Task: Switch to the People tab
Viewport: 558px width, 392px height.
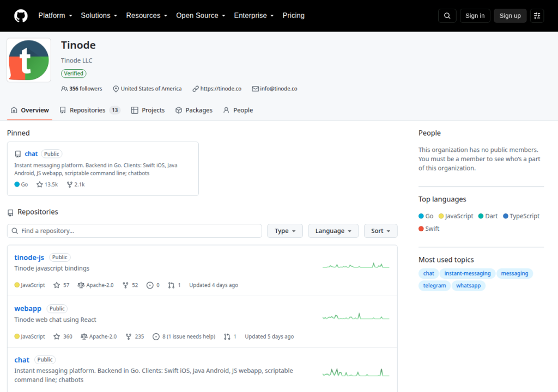Action: click(x=238, y=111)
